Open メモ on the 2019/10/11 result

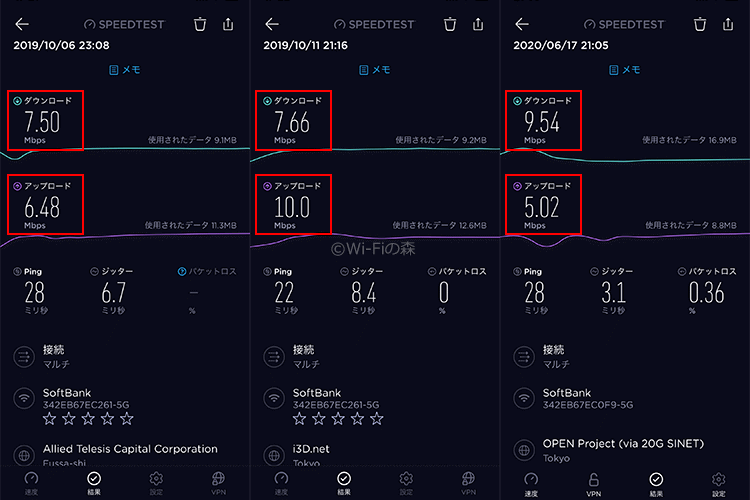coord(375,70)
